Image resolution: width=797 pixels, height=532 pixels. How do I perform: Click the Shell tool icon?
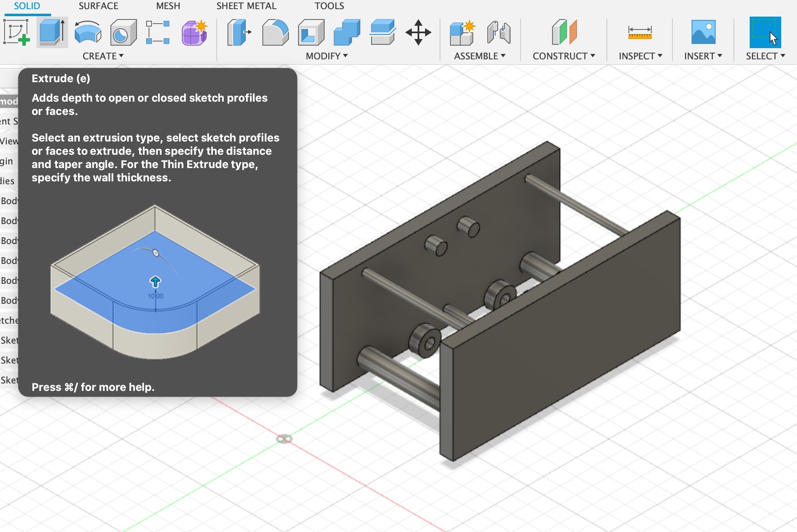[x=311, y=32]
